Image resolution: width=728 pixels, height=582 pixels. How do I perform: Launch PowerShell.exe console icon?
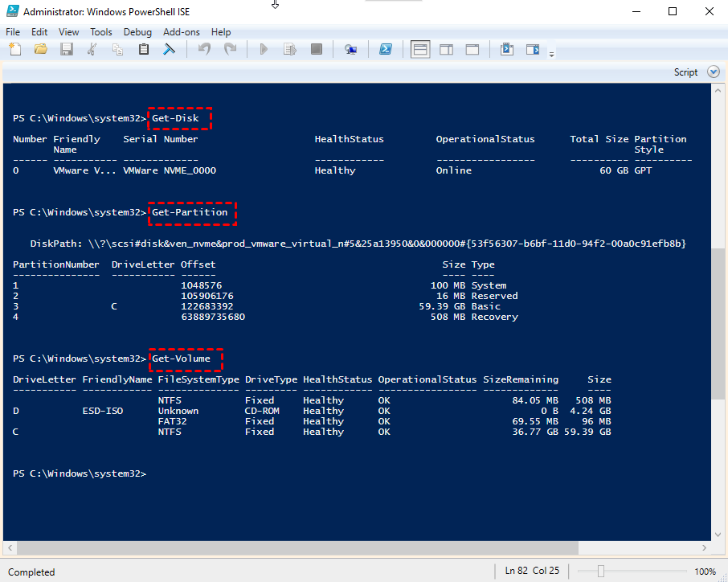click(x=386, y=50)
